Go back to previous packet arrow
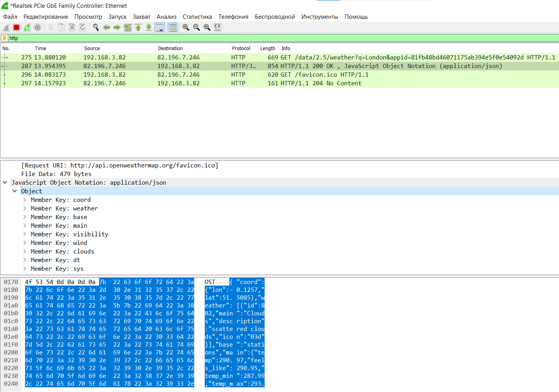The height and width of the screenshot is (392, 559). point(106,27)
